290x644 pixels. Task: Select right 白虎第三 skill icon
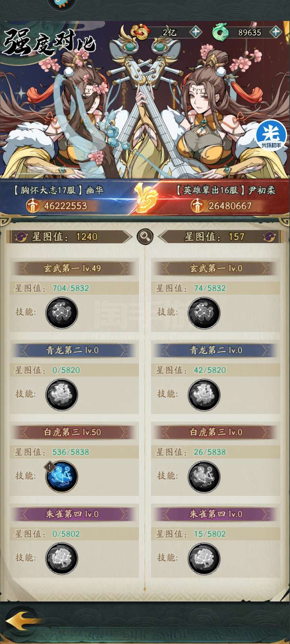pyautogui.click(x=204, y=477)
